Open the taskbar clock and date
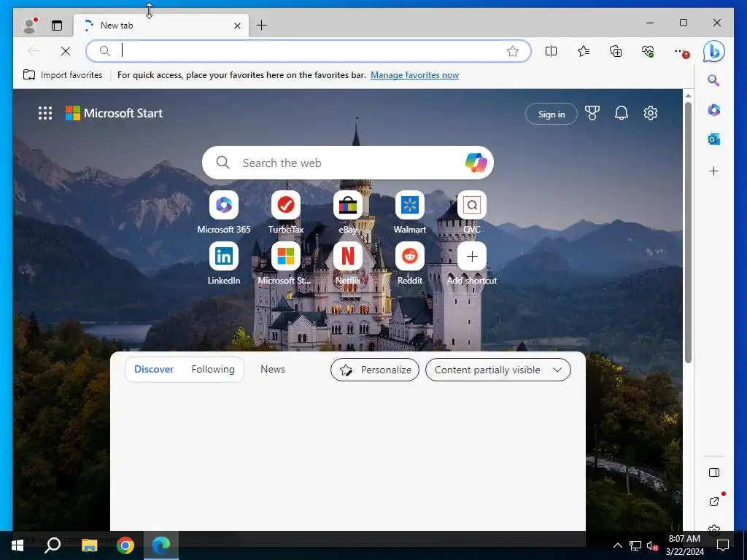Image resolution: width=747 pixels, height=560 pixels. tap(684, 545)
